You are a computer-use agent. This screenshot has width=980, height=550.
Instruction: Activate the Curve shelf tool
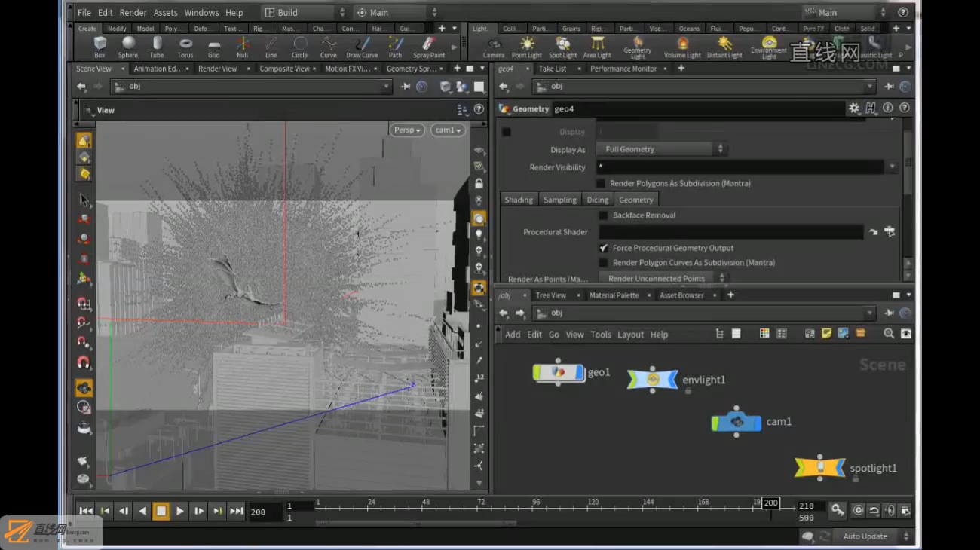click(329, 47)
